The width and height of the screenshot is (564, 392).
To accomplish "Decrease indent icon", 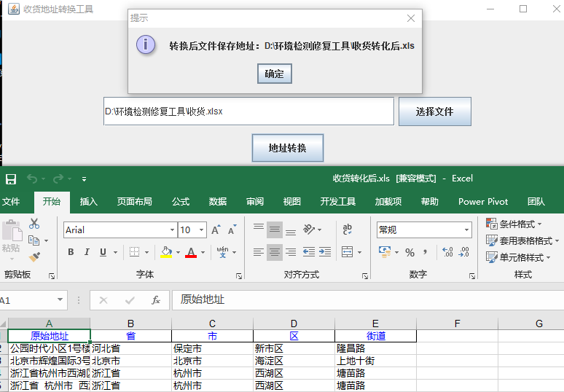I will [x=309, y=252].
